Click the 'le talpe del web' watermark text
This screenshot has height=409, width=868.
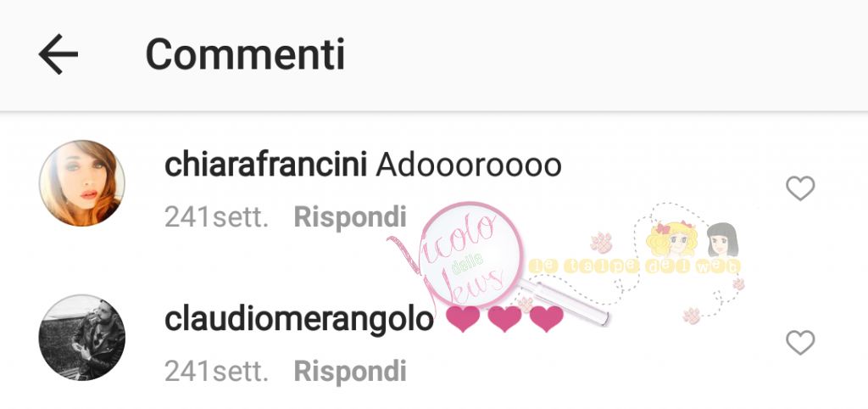point(634,266)
